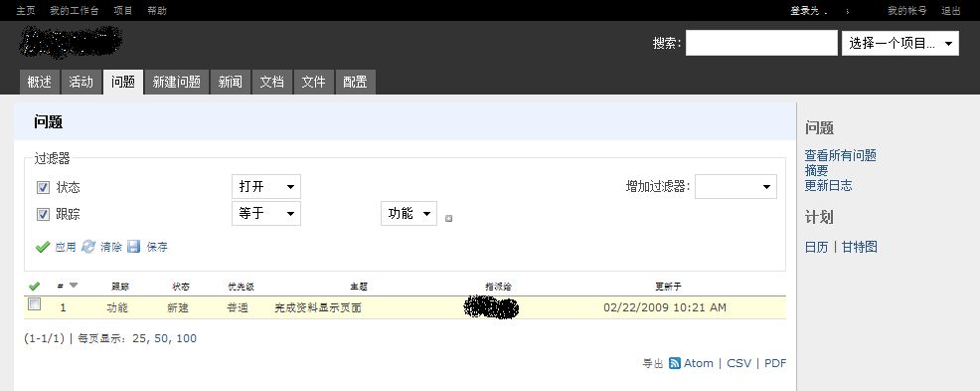Viewport: 980px width, 391px height.
Task: Click the 搜索 search input field
Action: coord(761,43)
